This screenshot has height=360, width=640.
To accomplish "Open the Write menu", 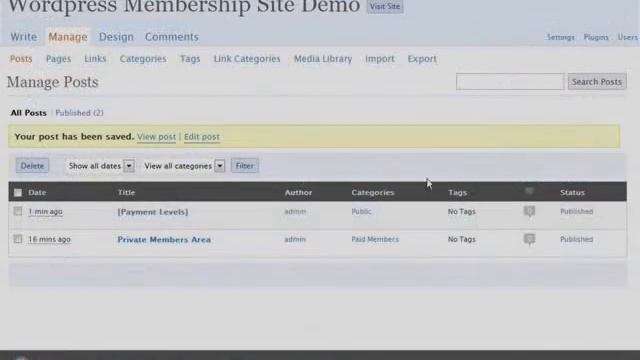I will (24, 37).
